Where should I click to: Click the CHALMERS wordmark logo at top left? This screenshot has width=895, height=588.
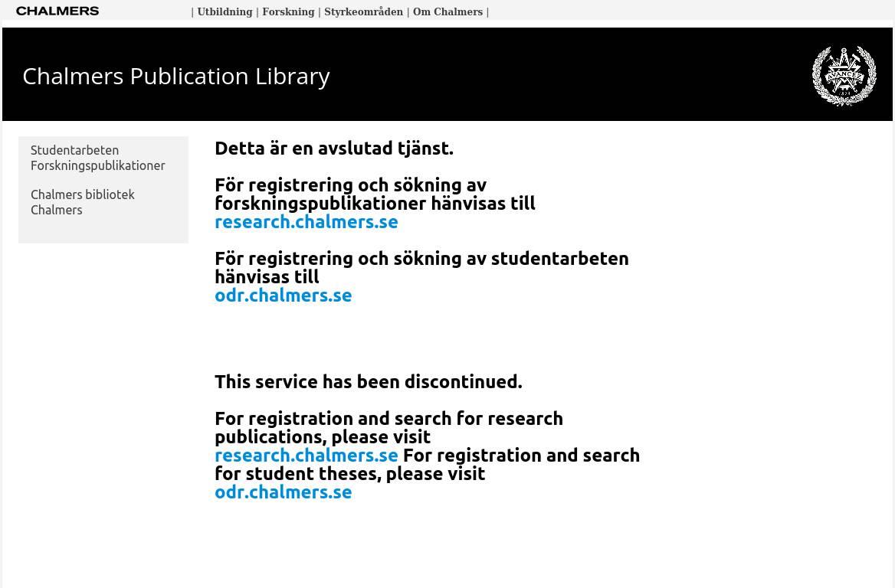tap(57, 11)
